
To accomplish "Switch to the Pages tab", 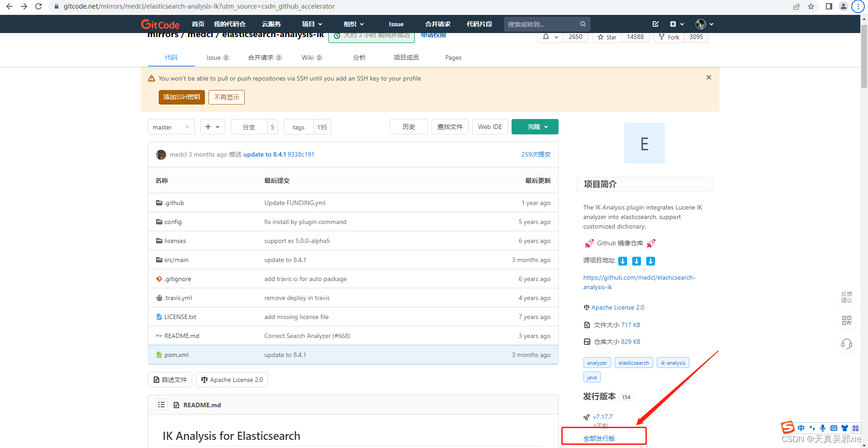I will pos(453,57).
